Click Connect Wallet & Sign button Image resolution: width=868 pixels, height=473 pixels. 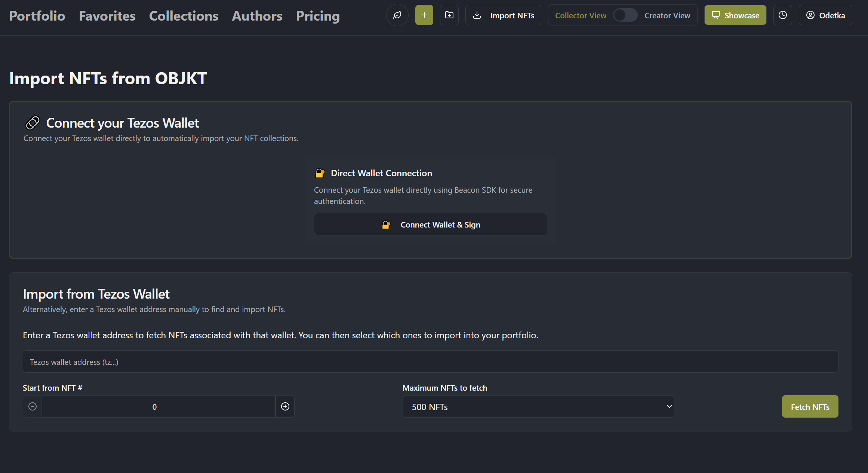(430, 225)
